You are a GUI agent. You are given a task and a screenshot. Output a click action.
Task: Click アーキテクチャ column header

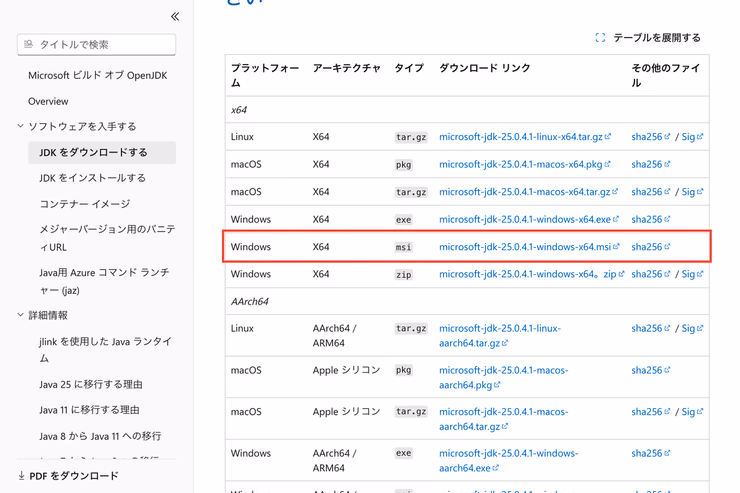346,68
